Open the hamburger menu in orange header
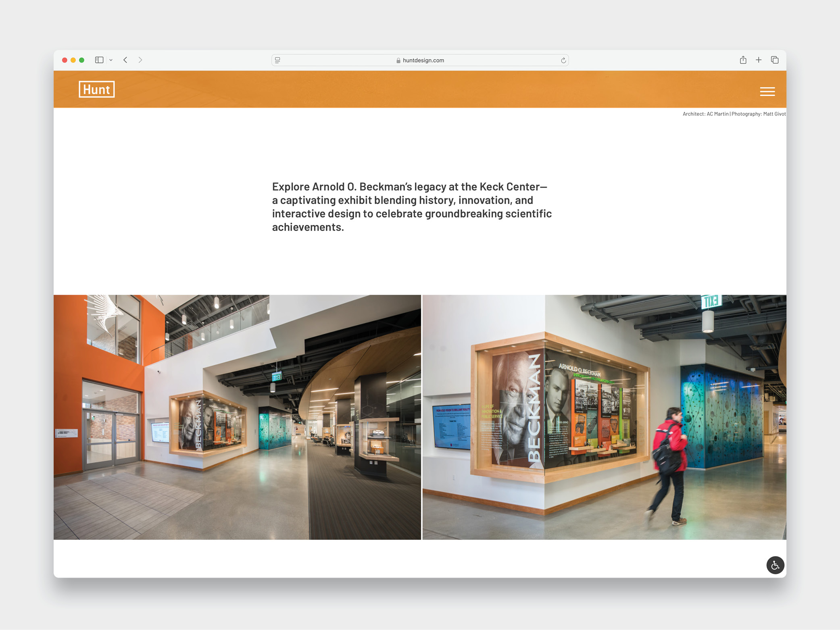840x630 pixels. click(x=767, y=91)
